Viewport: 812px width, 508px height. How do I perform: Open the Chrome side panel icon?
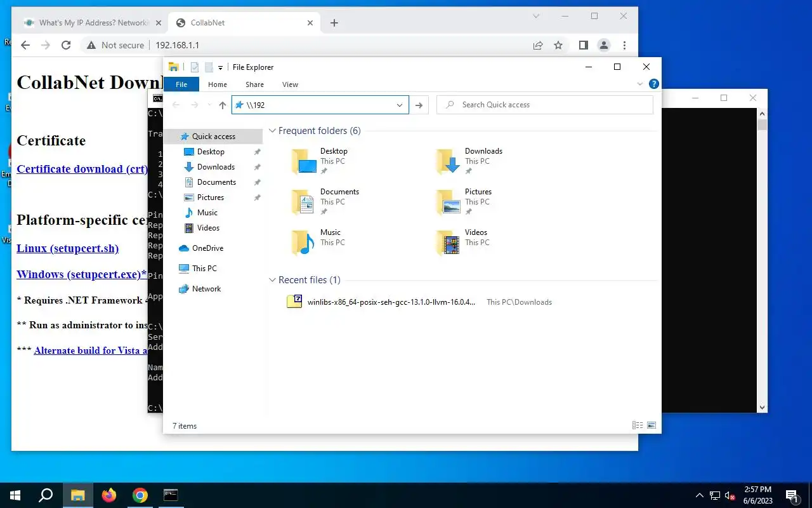583,45
